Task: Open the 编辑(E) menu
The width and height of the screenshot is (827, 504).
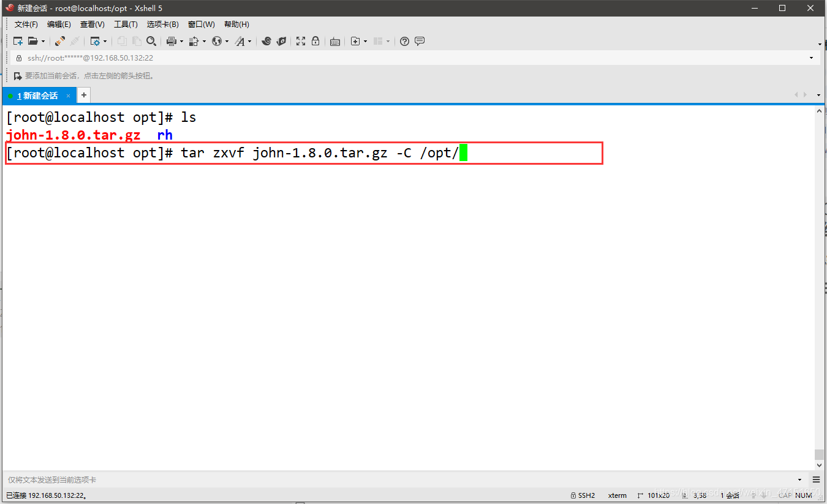Action: (x=59, y=24)
